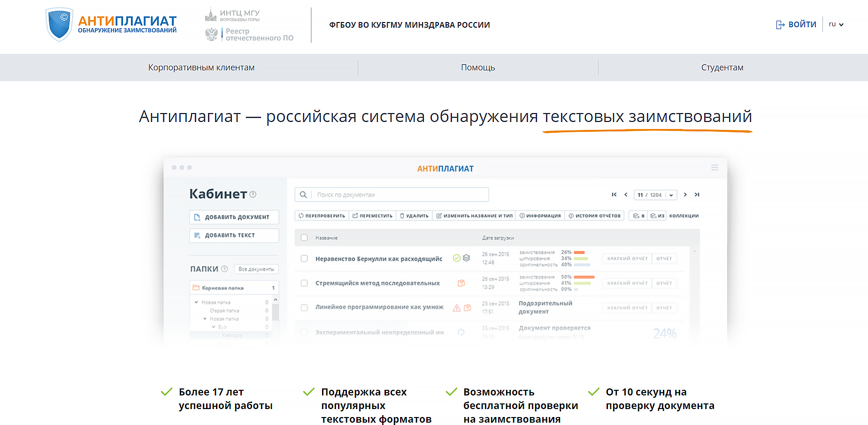Go to next page arrow
The image size is (868, 425).
[685, 195]
